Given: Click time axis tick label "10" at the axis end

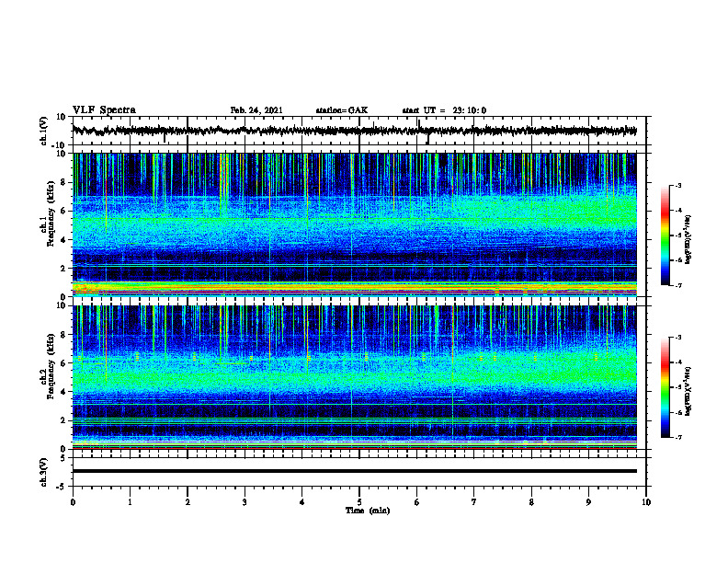Looking at the screenshot, I should tap(646, 502).
